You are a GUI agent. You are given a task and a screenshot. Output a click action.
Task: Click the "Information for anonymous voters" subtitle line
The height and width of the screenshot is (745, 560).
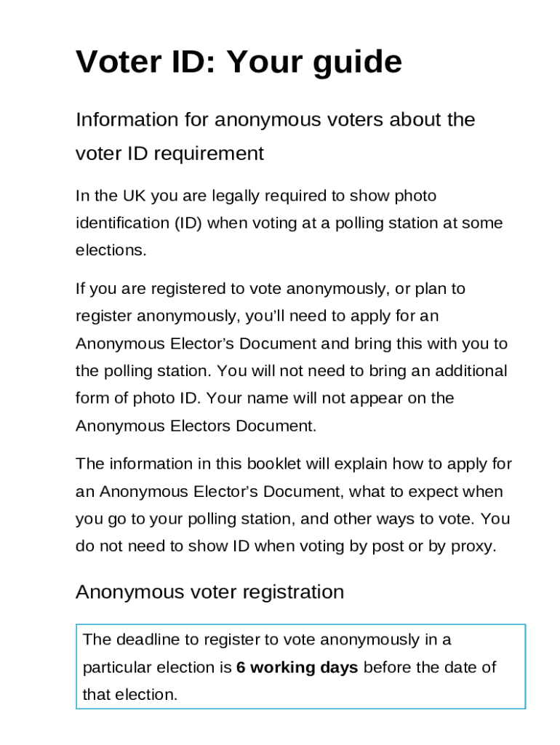click(275, 120)
